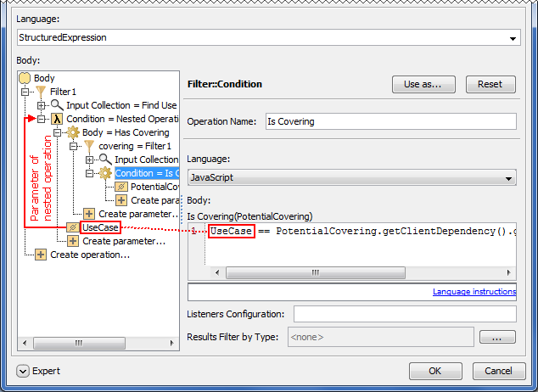
Task: Click gear icon of Condition = Is Covering
Action: [105, 173]
